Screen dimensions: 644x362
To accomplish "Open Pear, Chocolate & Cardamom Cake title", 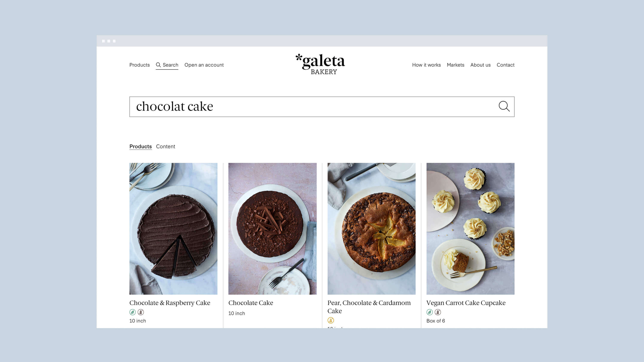I will tap(369, 307).
